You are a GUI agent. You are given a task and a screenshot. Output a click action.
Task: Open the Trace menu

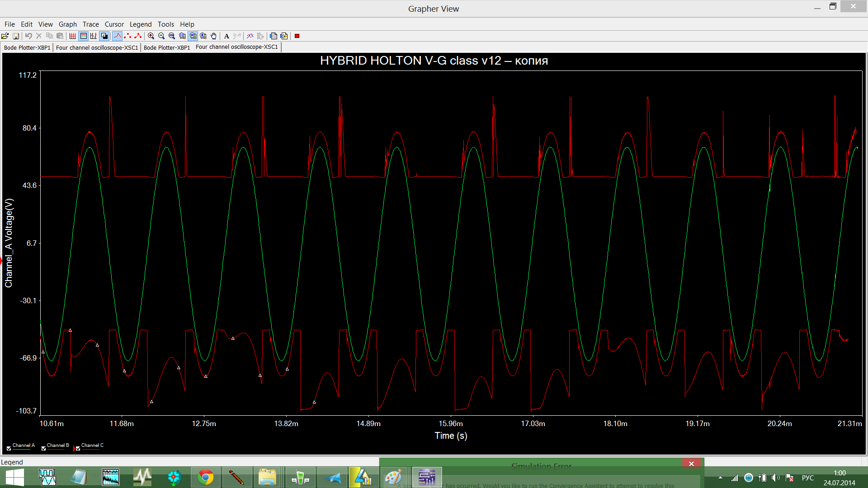[x=90, y=24]
